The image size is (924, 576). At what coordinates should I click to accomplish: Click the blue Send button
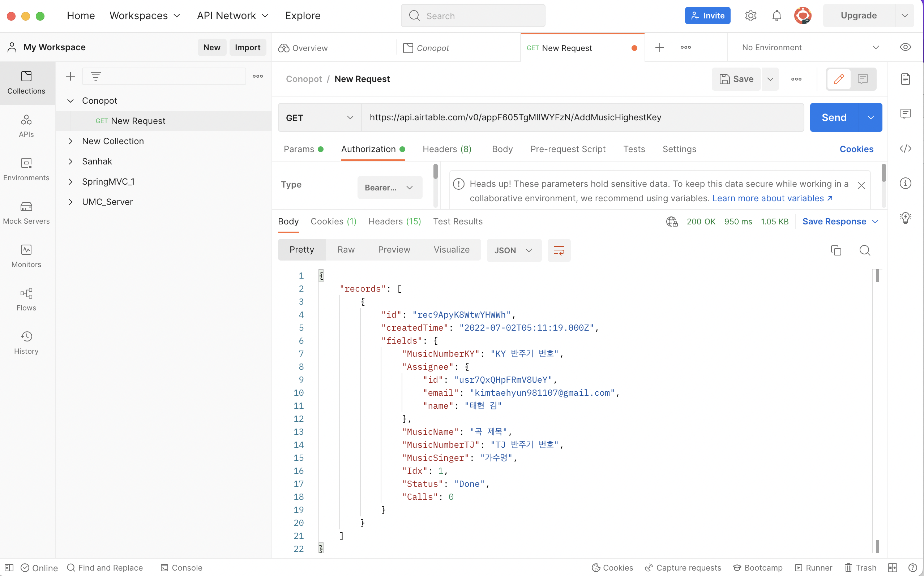tap(834, 117)
